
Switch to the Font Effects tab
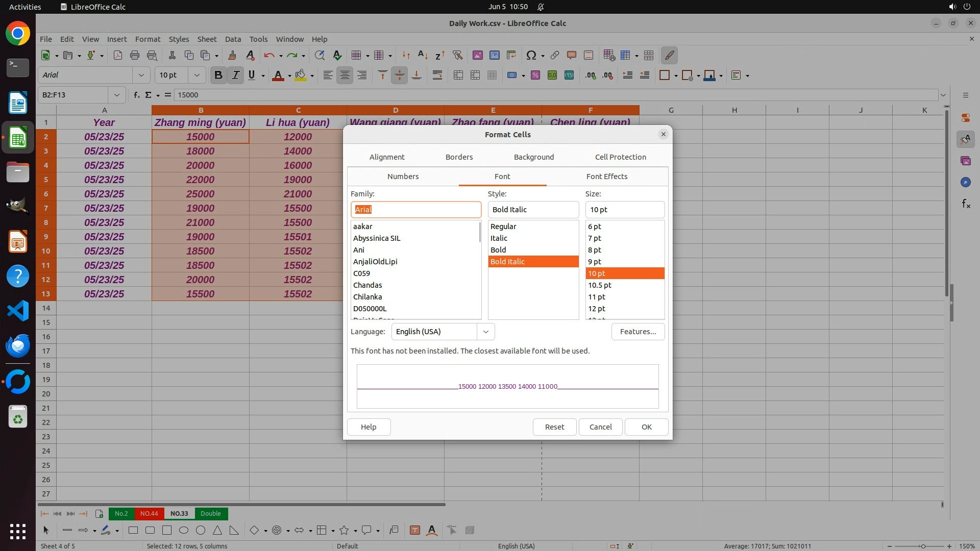[x=606, y=177]
